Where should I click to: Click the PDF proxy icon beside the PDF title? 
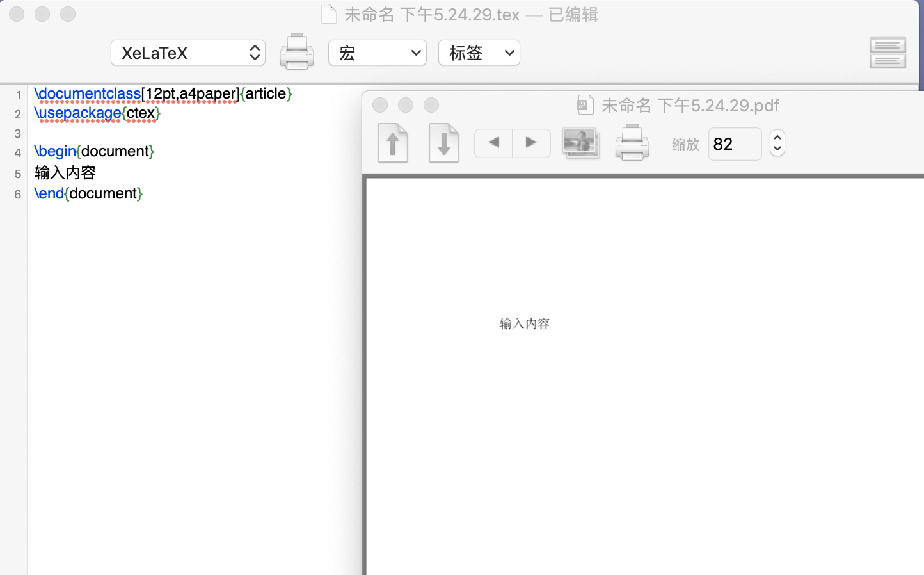584,105
